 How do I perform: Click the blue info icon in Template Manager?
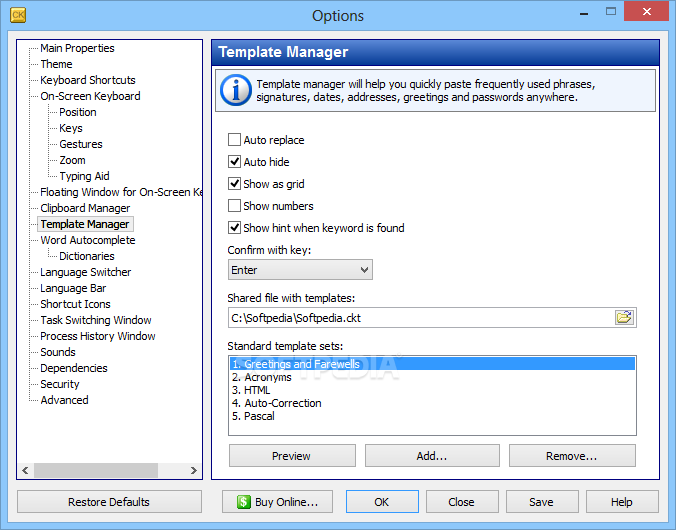click(235, 90)
